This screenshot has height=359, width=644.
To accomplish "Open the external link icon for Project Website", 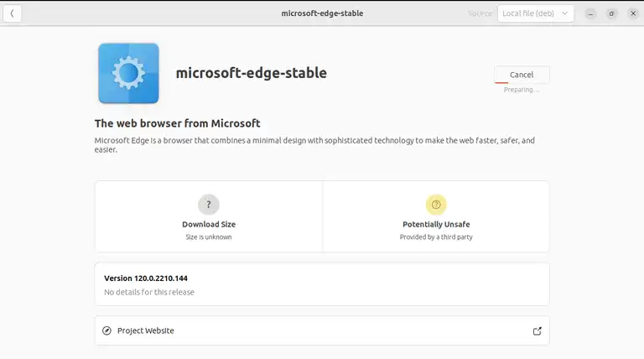I will pos(538,331).
